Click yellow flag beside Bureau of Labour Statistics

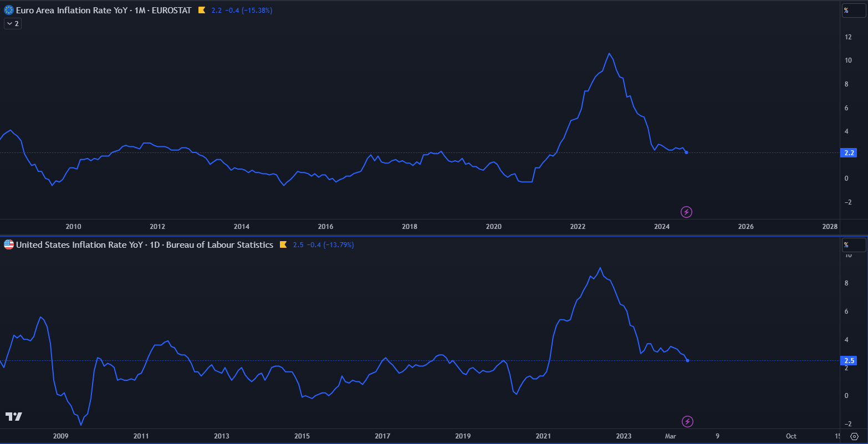click(283, 244)
